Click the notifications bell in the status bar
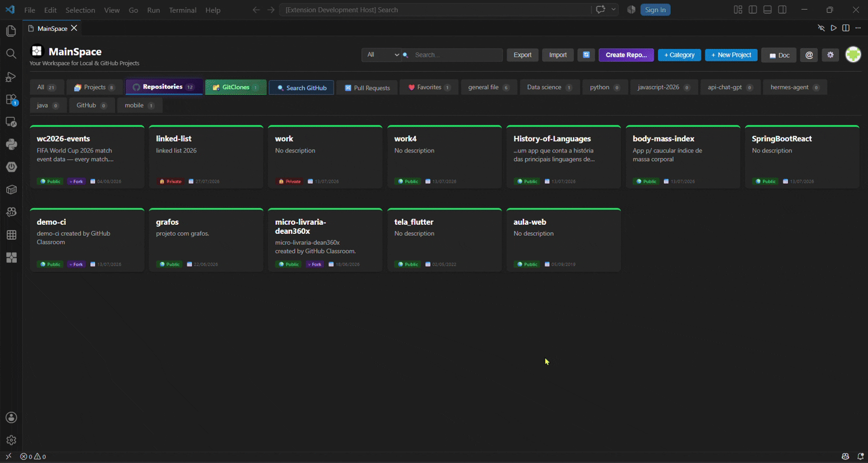 pyautogui.click(x=861, y=456)
